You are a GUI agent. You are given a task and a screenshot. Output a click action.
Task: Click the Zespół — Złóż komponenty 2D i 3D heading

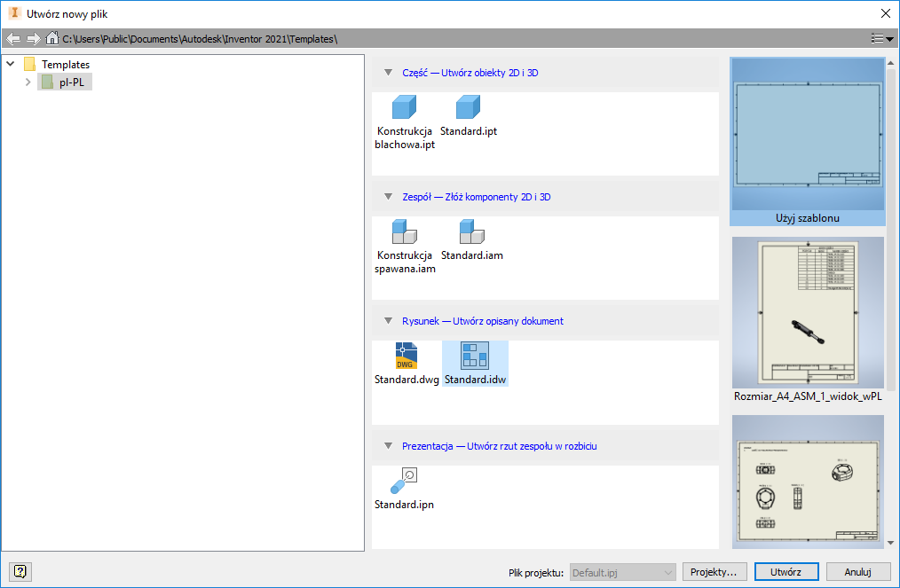477,197
